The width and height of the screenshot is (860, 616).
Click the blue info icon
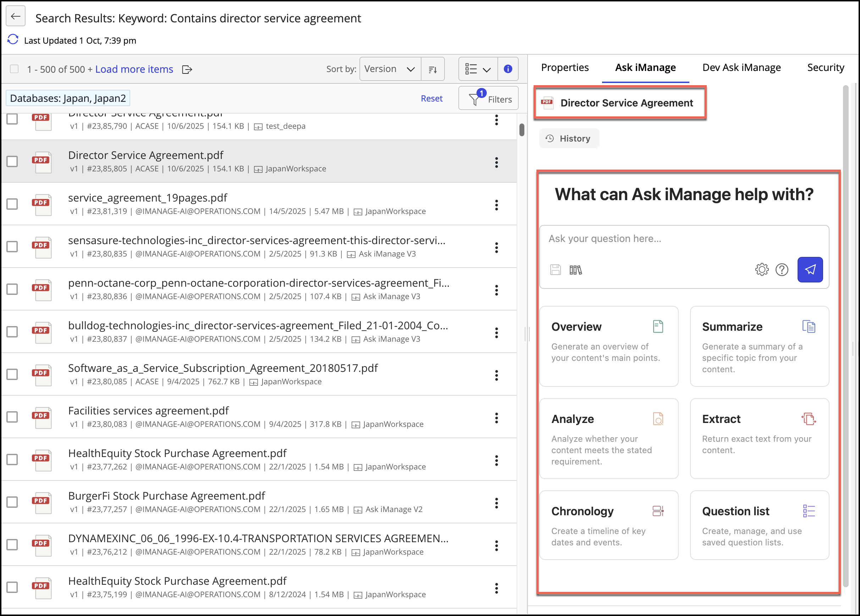click(508, 68)
